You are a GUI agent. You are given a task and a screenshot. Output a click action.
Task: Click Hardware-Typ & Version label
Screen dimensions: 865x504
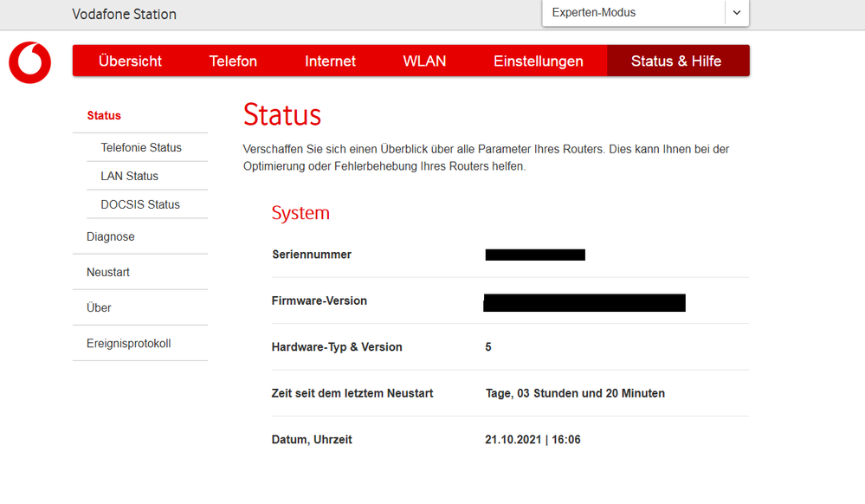(x=337, y=347)
